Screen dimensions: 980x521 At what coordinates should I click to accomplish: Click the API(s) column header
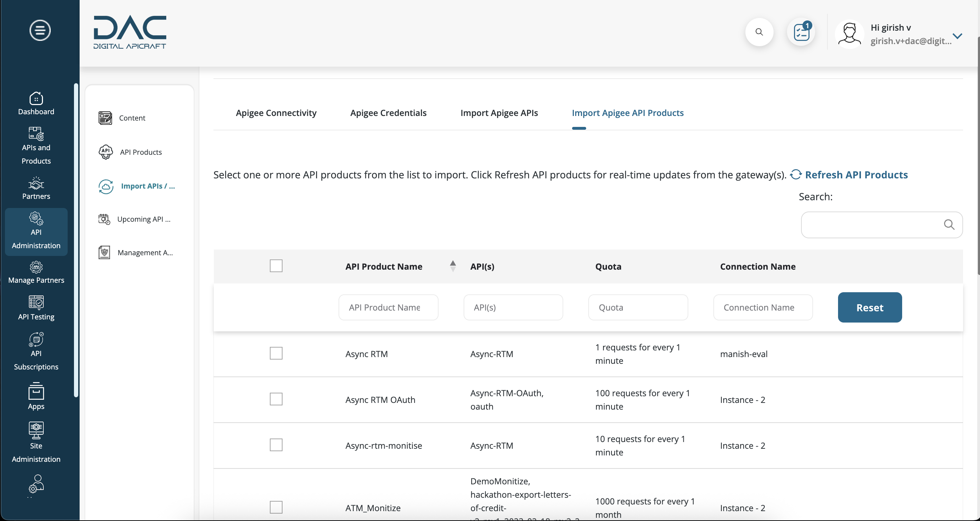pos(482,266)
